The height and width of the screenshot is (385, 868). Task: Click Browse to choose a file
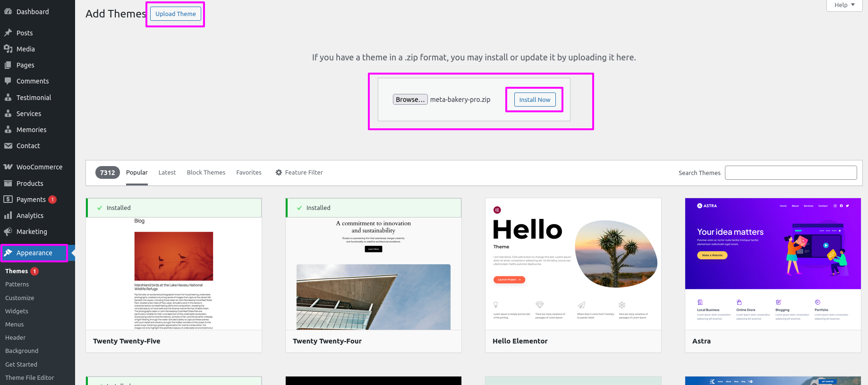click(x=410, y=100)
